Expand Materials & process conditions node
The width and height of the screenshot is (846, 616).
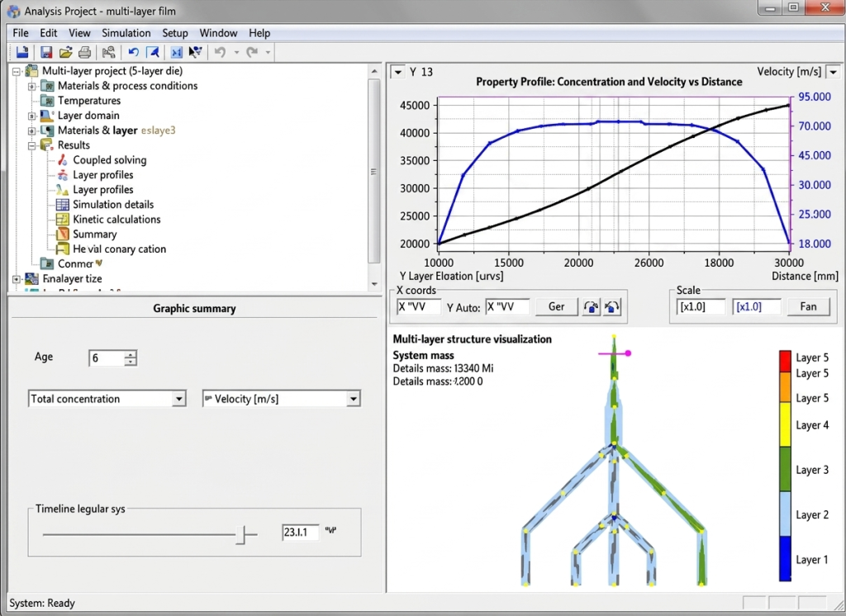(x=32, y=87)
